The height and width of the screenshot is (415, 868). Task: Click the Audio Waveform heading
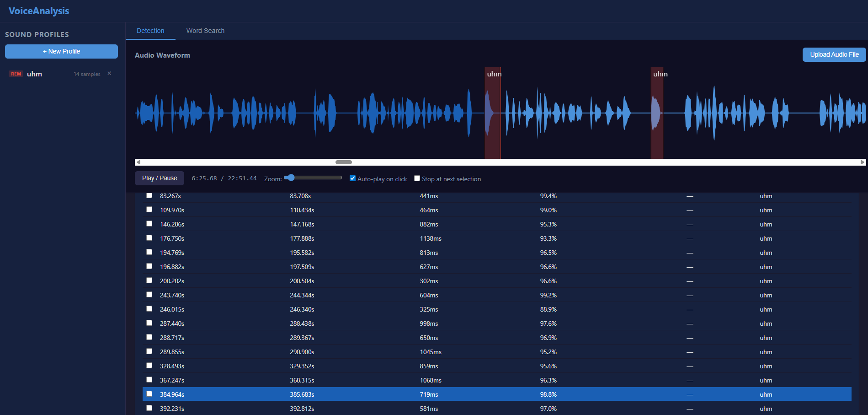(162, 55)
